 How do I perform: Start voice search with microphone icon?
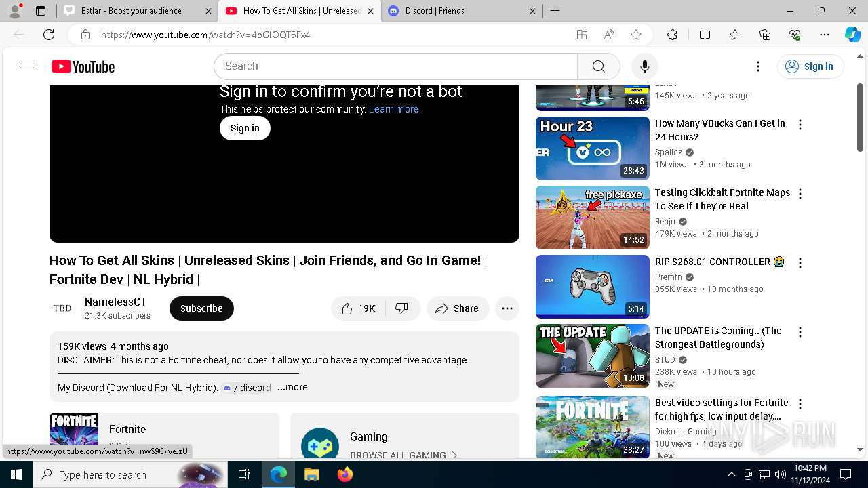pos(644,66)
